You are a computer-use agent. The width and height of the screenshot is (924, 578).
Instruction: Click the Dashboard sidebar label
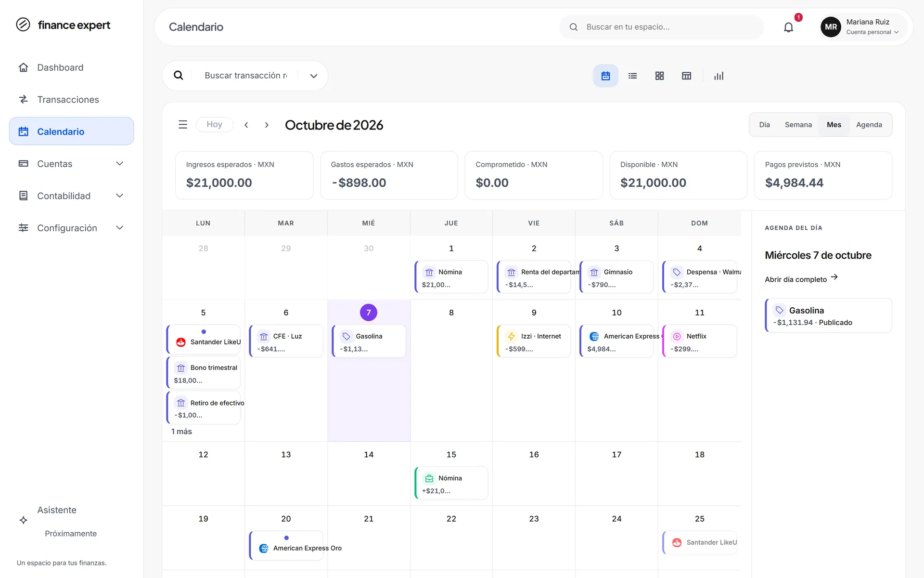click(x=60, y=67)
